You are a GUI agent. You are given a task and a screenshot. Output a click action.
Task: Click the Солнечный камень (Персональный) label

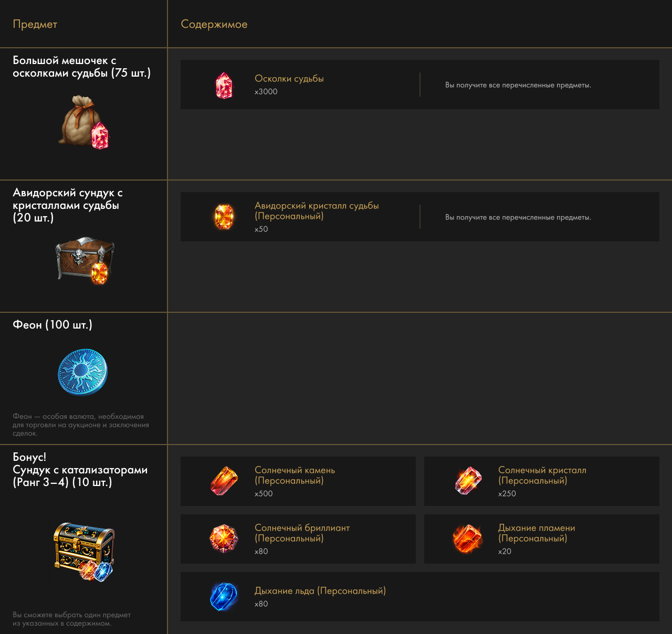tap(295, 475)
